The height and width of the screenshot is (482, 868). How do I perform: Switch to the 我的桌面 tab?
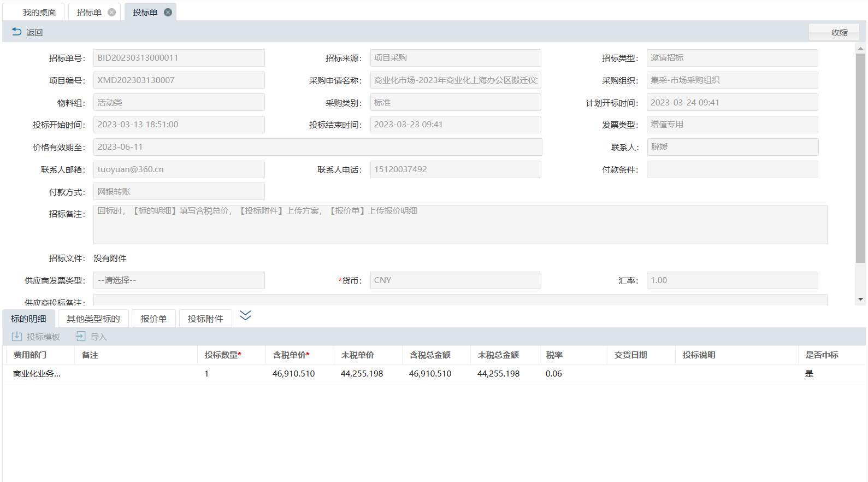(x=39, y=12)
